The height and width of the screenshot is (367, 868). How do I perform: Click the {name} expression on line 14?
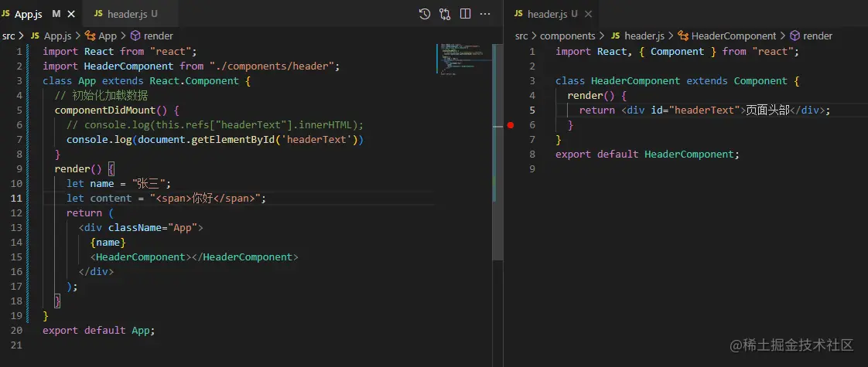coord(108,242)
